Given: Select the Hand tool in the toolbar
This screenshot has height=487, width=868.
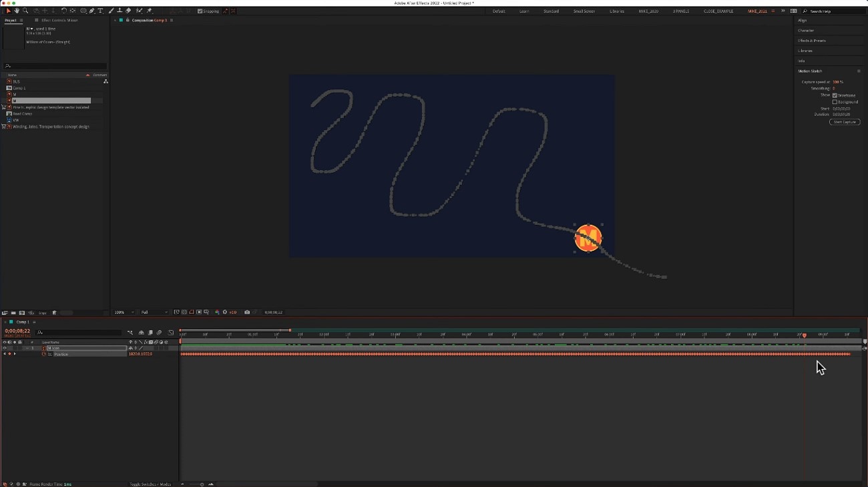Looking at the screenshot, I should click(x=17, y=11).
